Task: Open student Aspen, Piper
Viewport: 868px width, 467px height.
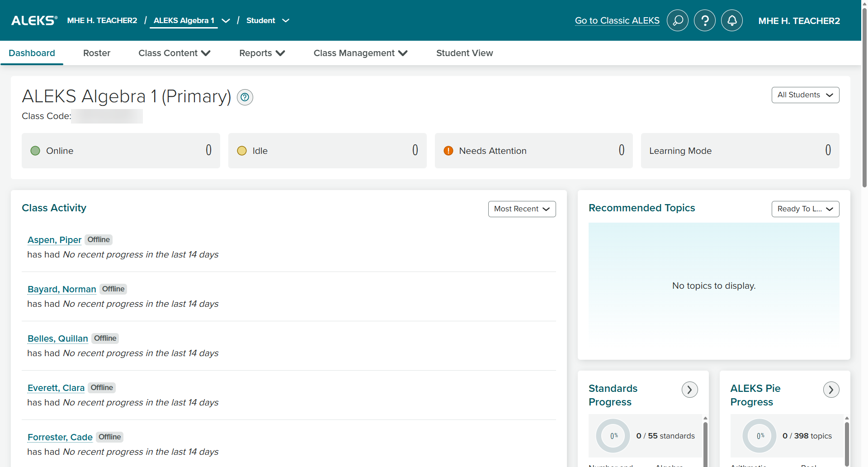Action: 54,240
